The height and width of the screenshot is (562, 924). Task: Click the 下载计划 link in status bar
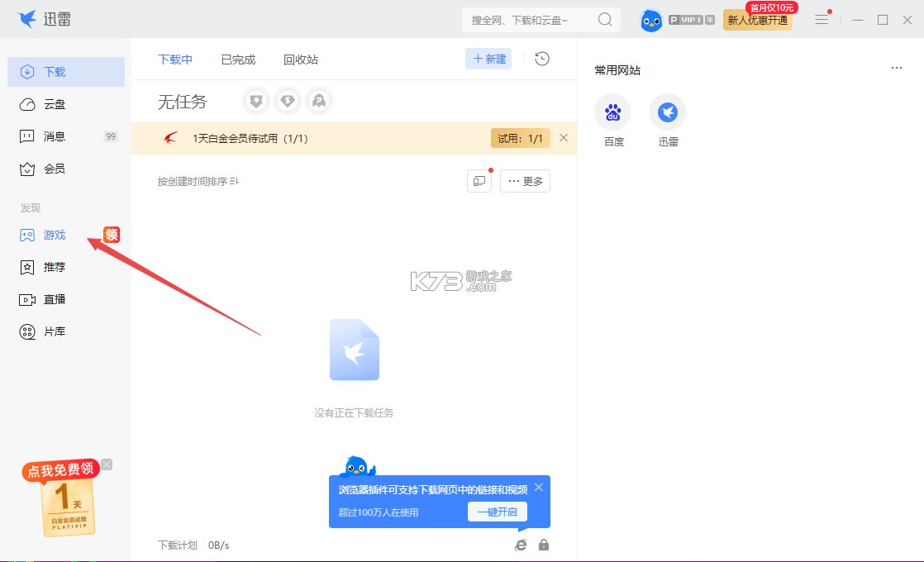[x=178, y=545]
